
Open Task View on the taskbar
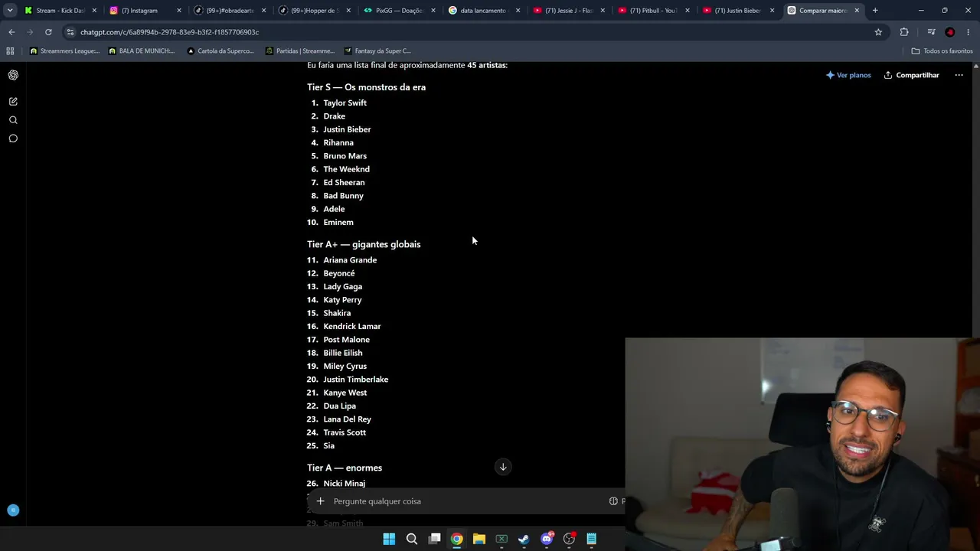coord(434,539)
